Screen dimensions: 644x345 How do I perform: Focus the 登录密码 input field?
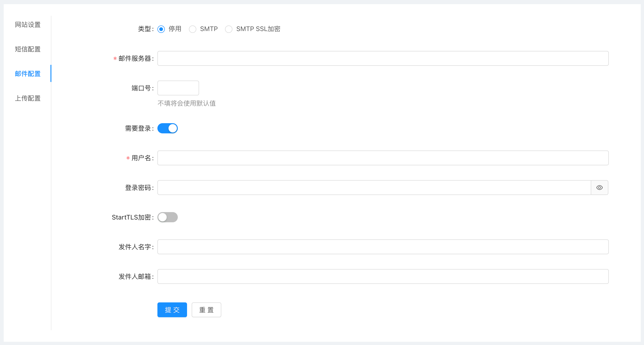coord(374,188)
